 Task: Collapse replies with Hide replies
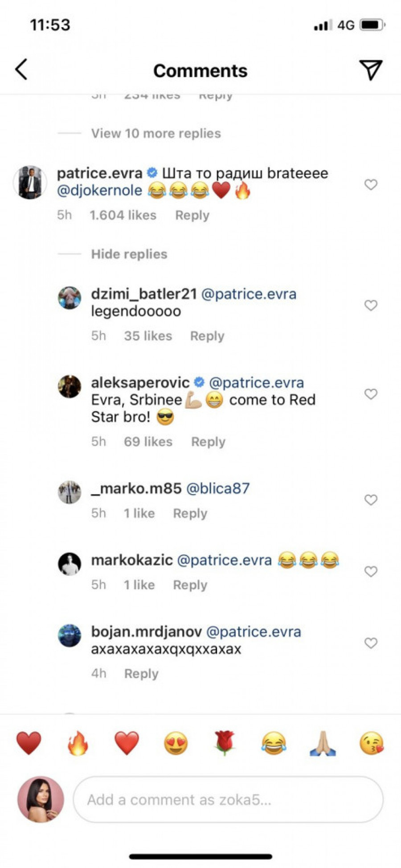coord(129,254)
